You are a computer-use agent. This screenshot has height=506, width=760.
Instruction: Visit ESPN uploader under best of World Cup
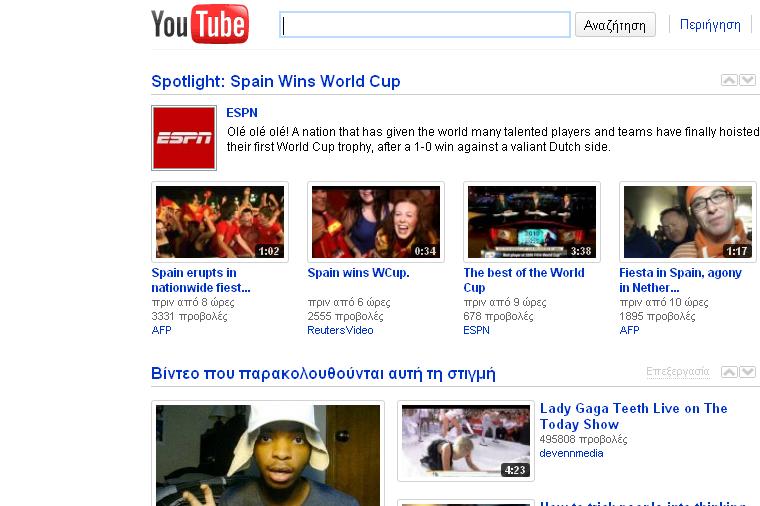(x=476, y=330)
